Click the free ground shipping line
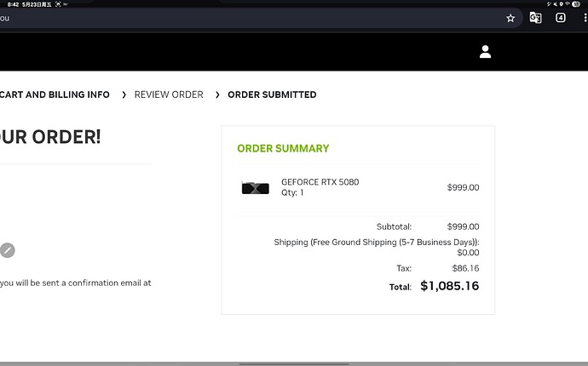The width and height of the screenshot is (588, 366). point(377,242)
